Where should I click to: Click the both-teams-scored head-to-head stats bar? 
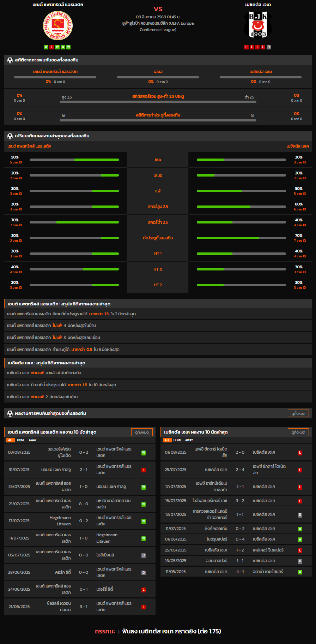pos(158,120)
